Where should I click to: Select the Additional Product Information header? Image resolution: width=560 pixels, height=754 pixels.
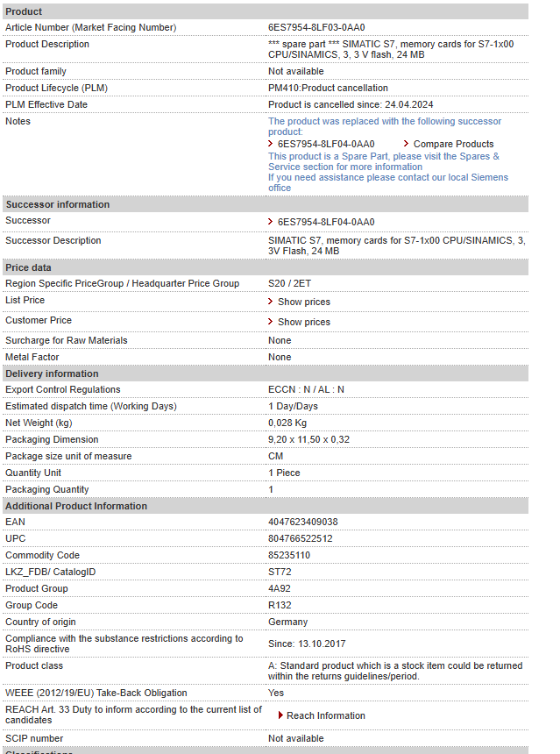[x=76, y=506]
